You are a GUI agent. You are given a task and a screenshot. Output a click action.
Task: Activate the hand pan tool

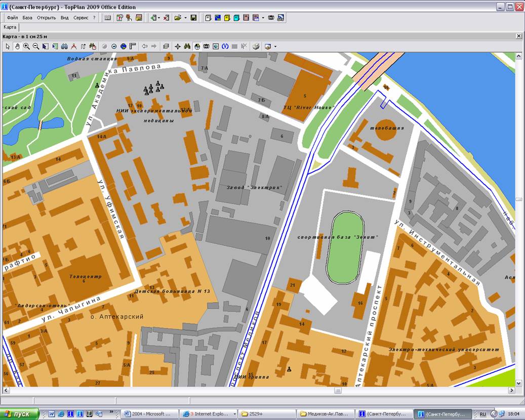point(17,46)
